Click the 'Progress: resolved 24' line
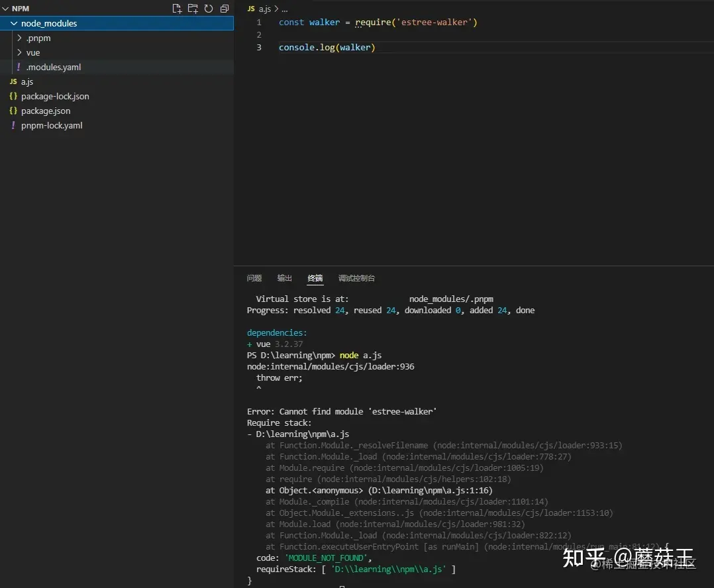This screenshot has height=588, width=714. tap(391, 311)
